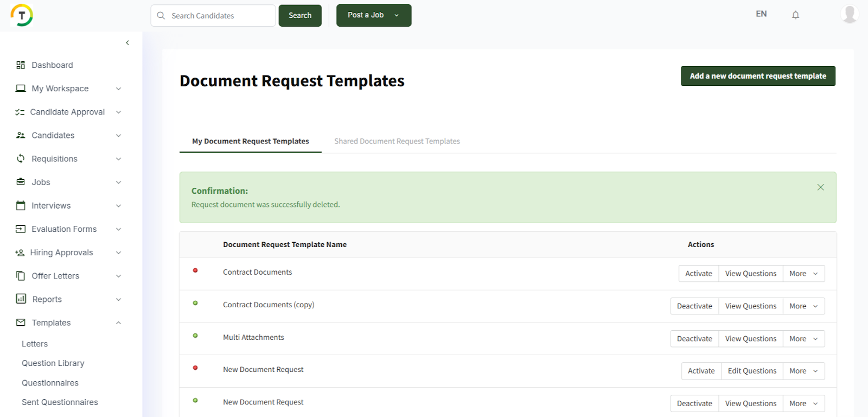Click the notification bell icon
868x417 pixels.
795,15
